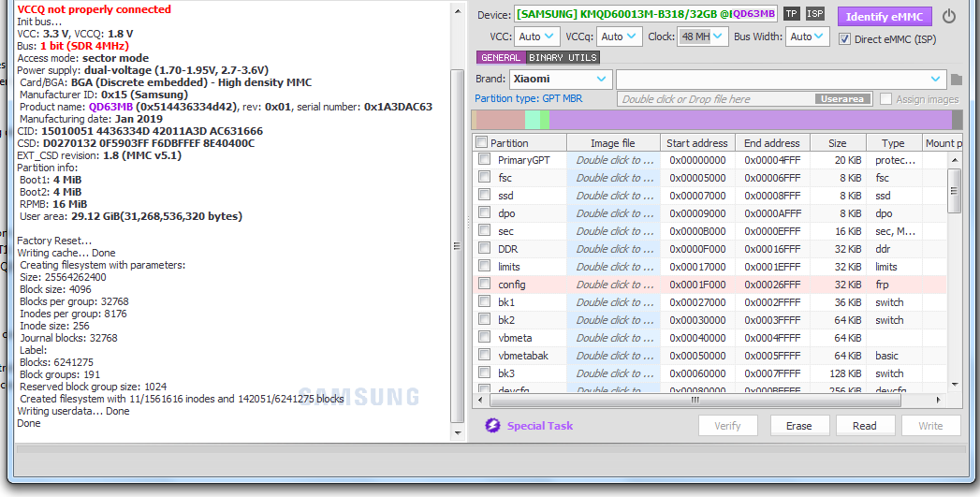Click start address 0x00040000 of vbmeta
The width and height of the screenshot is (980, 497).
pyautogui.click(x=697, y=338)
